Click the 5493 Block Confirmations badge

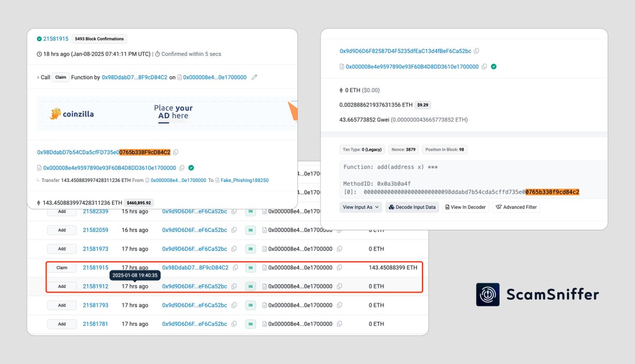[99, 39]
